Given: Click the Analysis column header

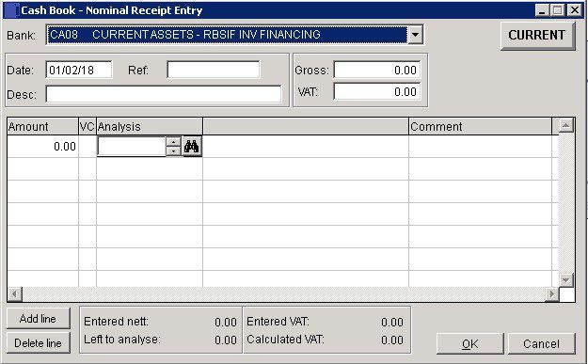Looking at the screenshot, I should 150,127.
